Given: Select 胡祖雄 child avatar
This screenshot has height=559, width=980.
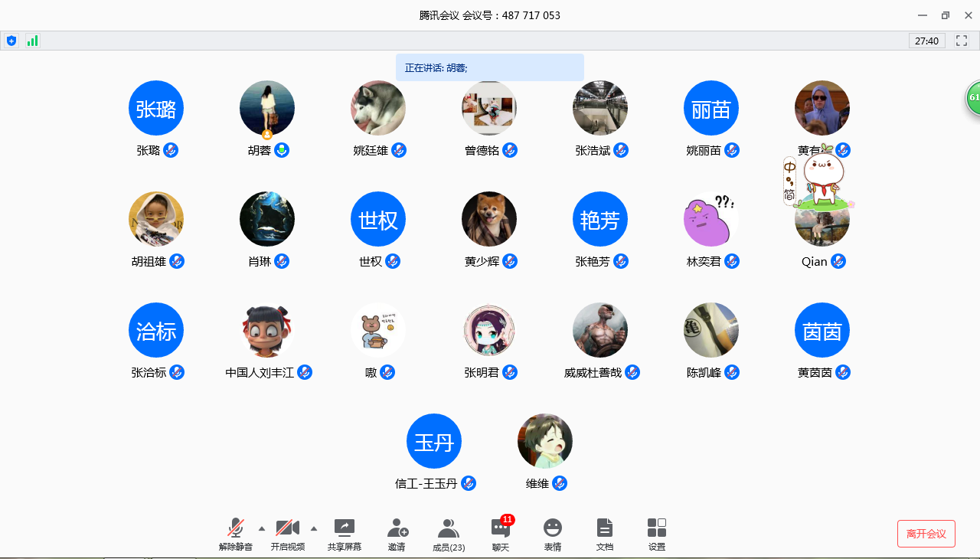Looking at the screenshot, I should coord(156,219).
